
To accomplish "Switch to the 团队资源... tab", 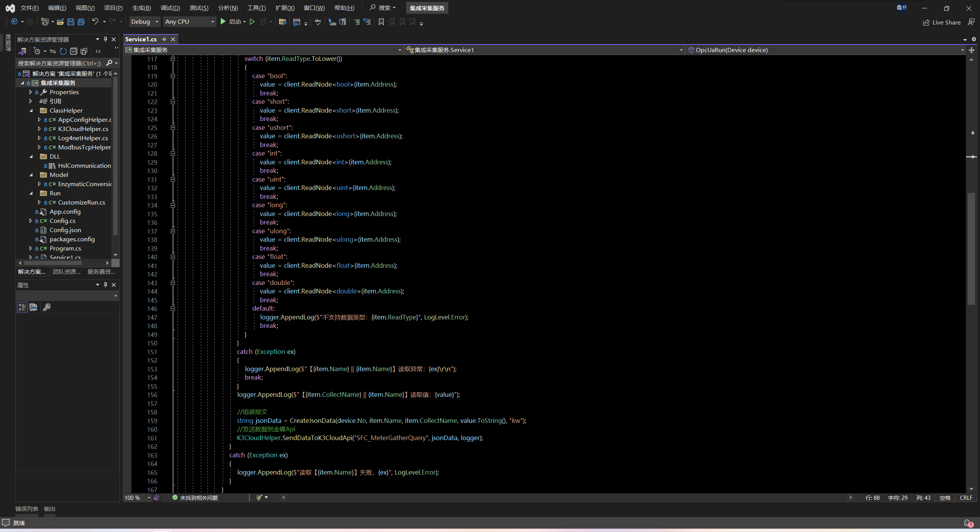I will click(67, 272).
